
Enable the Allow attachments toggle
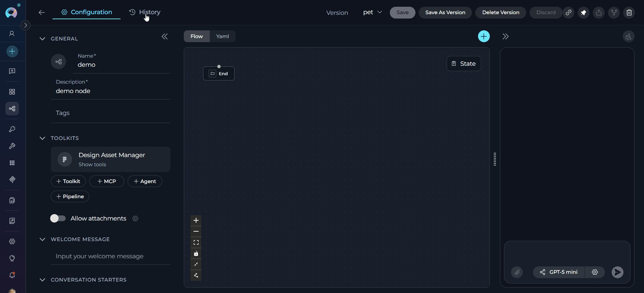tap(58, 218)
